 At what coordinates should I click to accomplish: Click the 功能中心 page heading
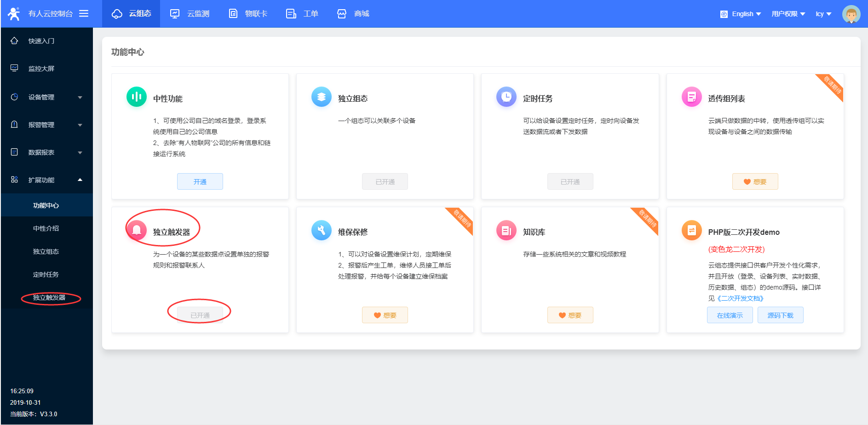click(x=128, y=52)
